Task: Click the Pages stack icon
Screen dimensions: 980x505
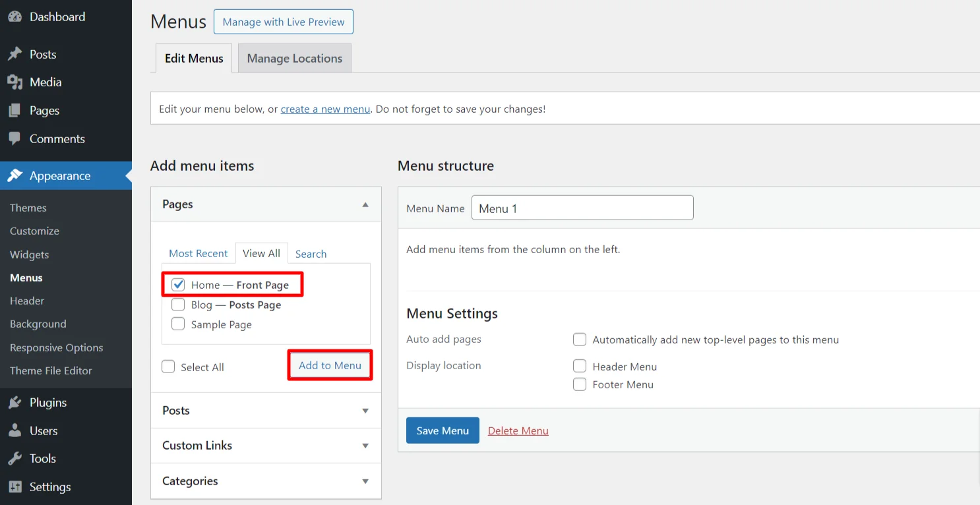Action: tap(15, 111)
